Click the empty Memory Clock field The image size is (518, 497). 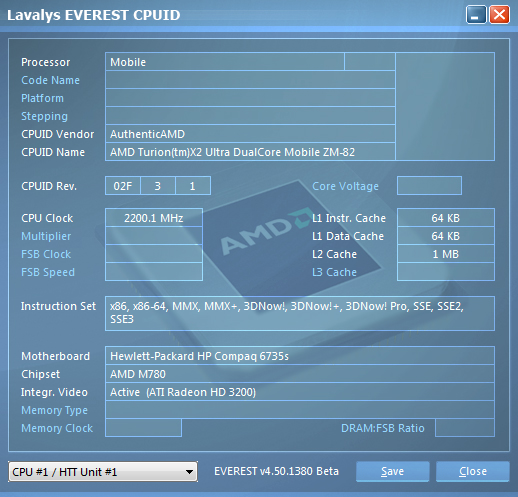pos(143,428)
